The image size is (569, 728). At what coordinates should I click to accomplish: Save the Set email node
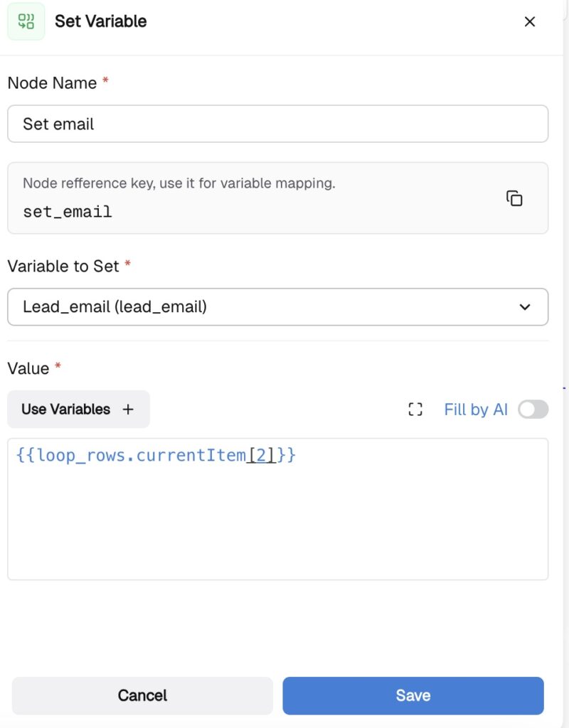[413, 695]
